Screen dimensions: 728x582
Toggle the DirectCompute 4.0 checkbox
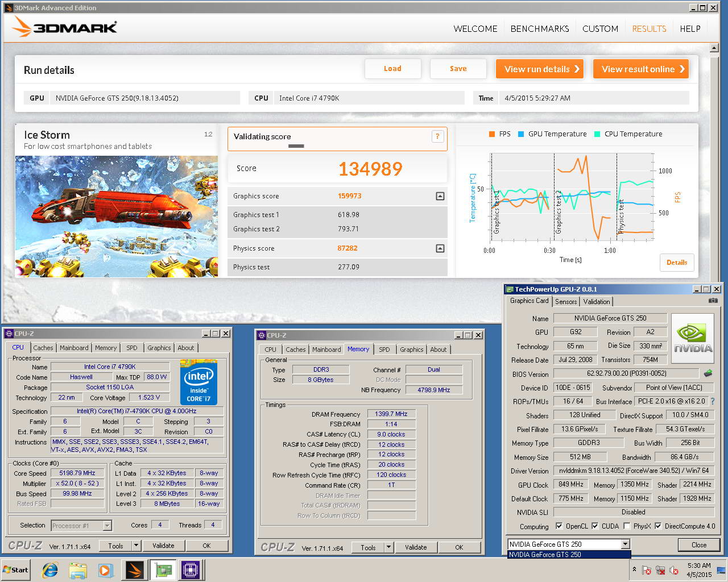click(x=659, y=526)
